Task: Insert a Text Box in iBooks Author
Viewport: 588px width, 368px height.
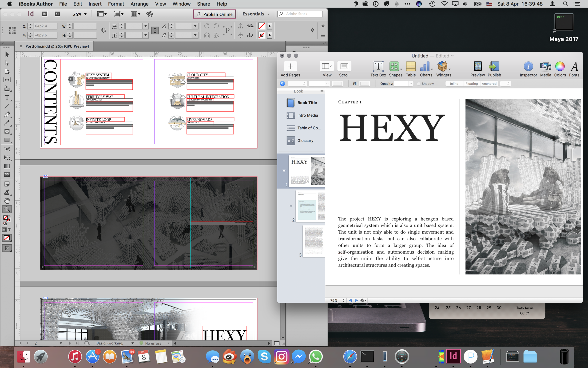Action: [x=378, y=69]
